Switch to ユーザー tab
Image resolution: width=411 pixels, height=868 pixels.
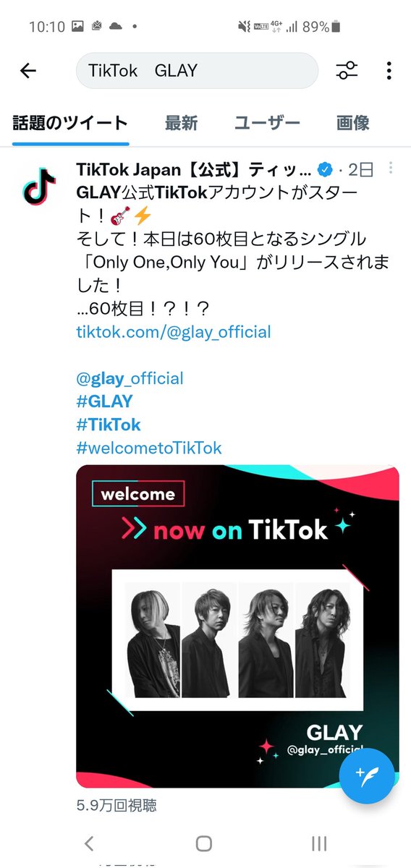tap(267, 123)
